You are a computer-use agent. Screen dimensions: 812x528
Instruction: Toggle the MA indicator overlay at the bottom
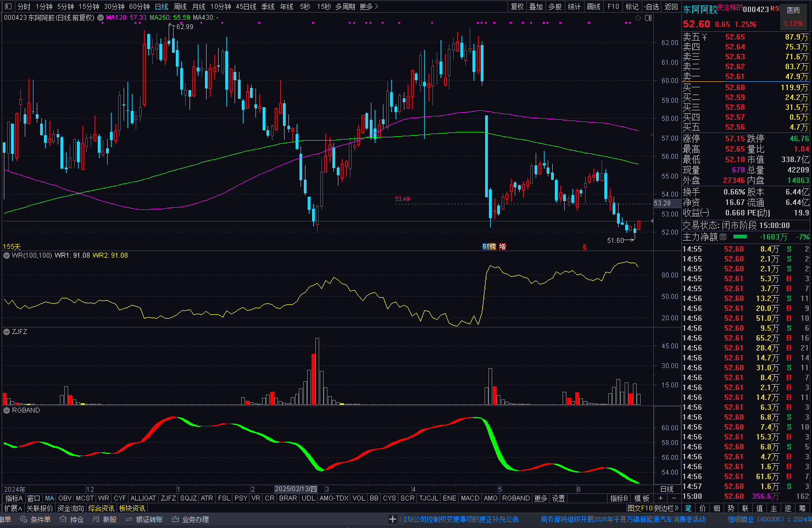pyautogui.click(x=49, y=498)
